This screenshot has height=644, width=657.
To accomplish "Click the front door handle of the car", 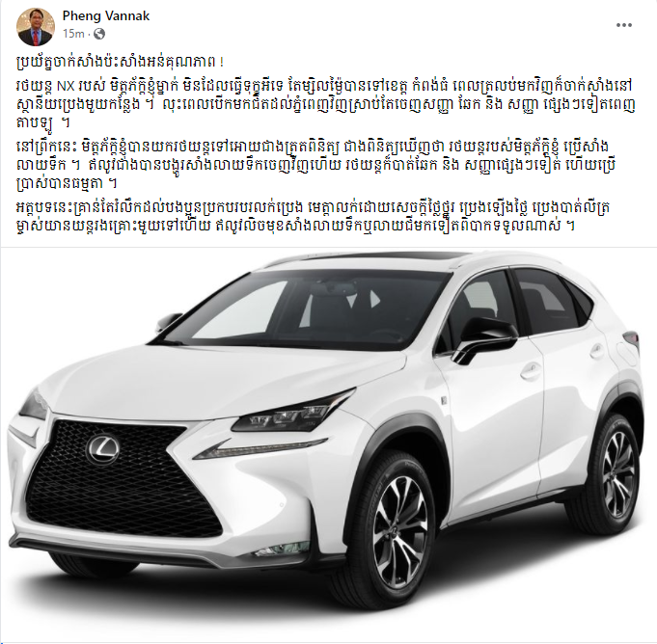I will tap(530, 371).
